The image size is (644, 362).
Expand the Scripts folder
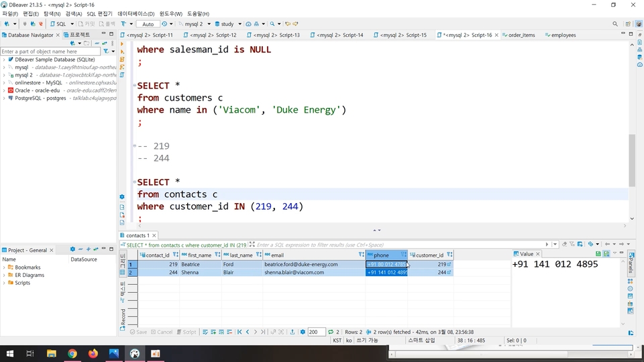tap(4, 283)
